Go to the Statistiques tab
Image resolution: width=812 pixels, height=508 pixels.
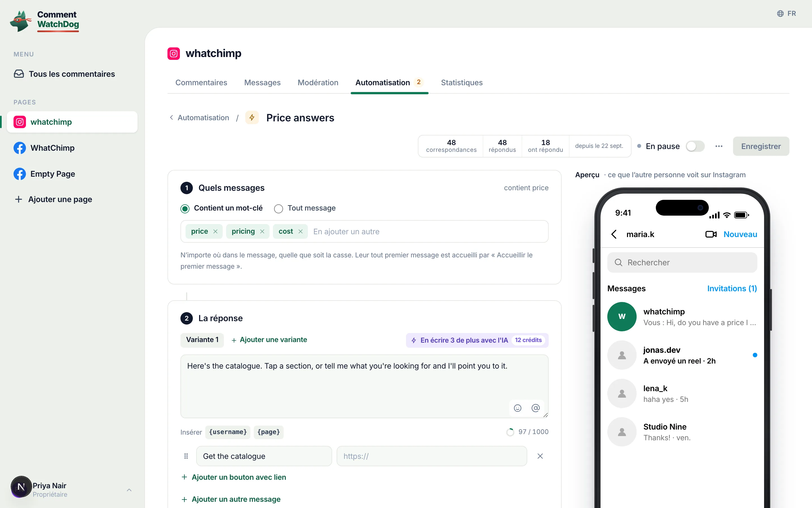tap(462, 83)
